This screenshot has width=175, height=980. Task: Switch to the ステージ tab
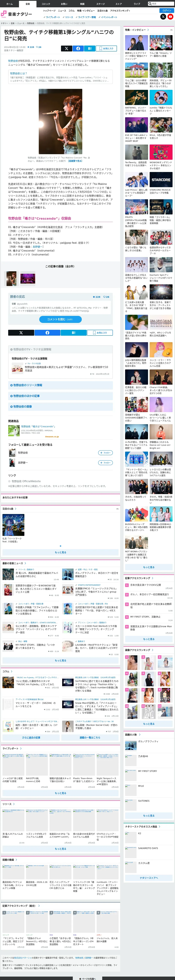coord(100,4)
